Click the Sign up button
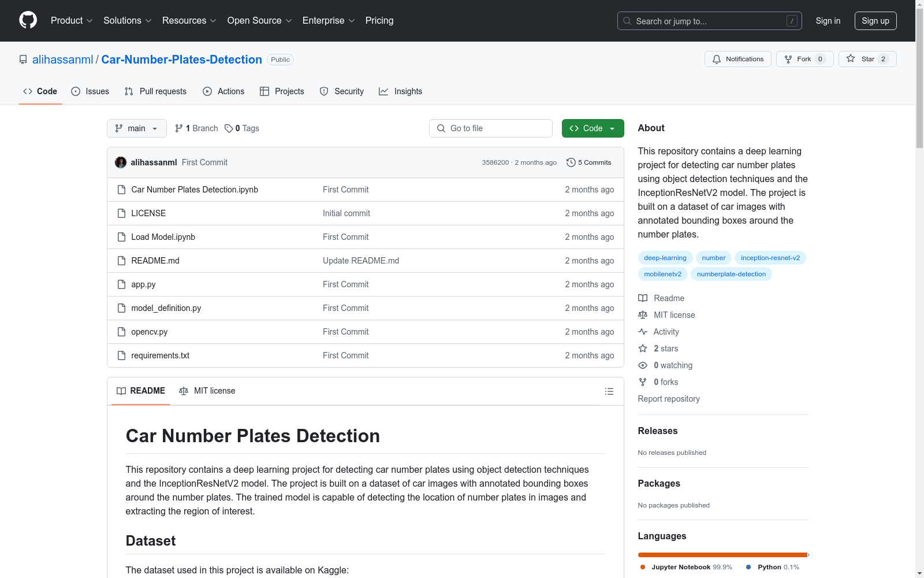 875,21
